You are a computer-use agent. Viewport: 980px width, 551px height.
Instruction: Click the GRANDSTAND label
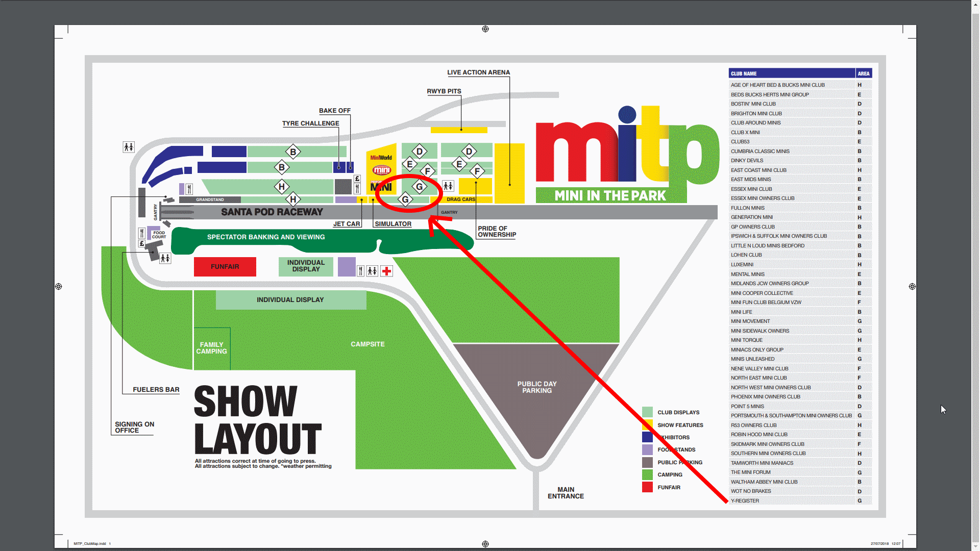coord(210,200)
